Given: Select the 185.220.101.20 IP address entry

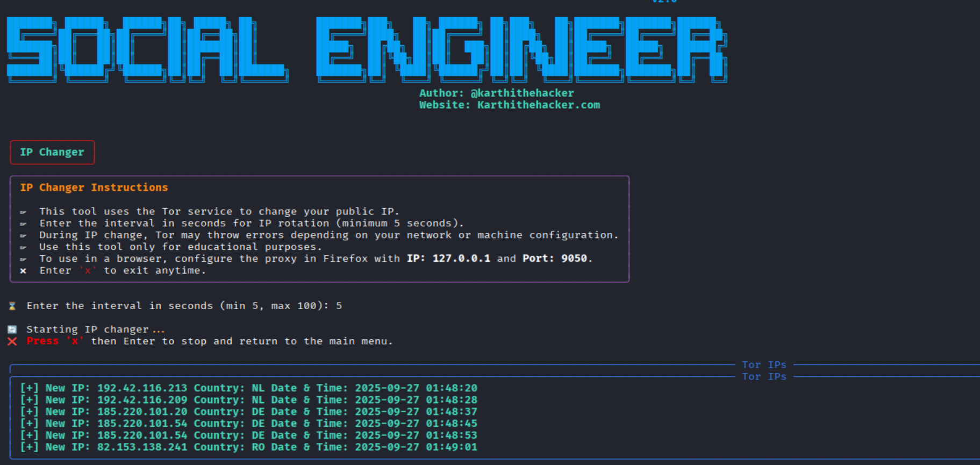Looking at the screenshot, I should [142, 412].
